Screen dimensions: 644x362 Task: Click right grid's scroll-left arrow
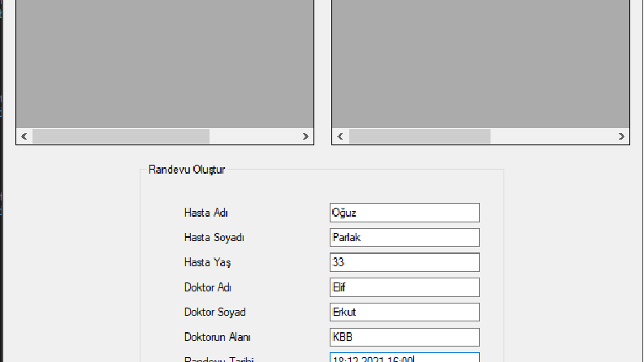[340, 136]
